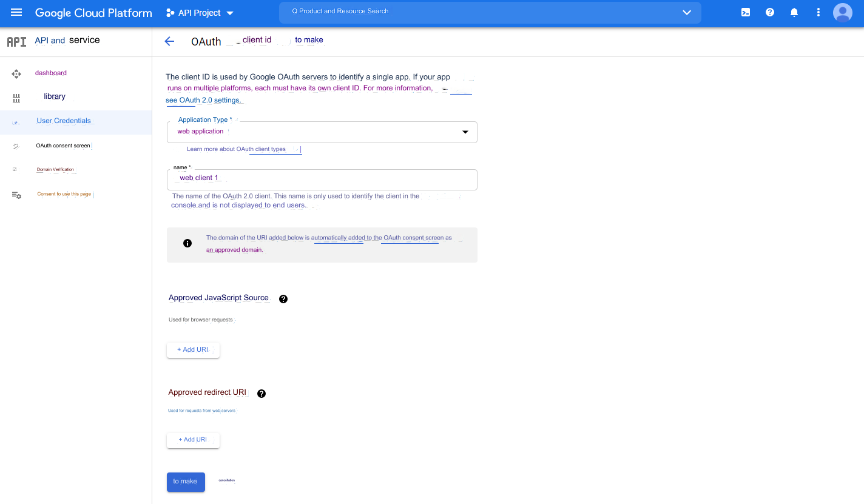
Task: Open the hamburger navigation menu
Action: click(x=16, y=12)
